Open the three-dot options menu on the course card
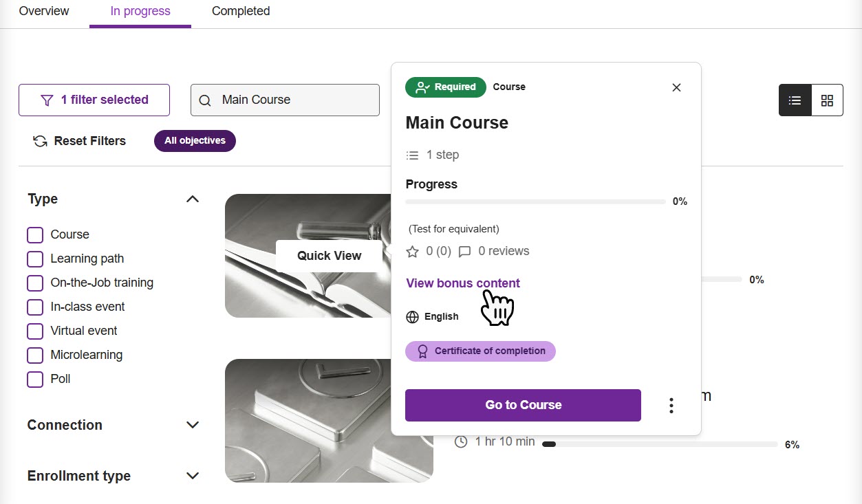862x504 pixels. tap(671, 405)
